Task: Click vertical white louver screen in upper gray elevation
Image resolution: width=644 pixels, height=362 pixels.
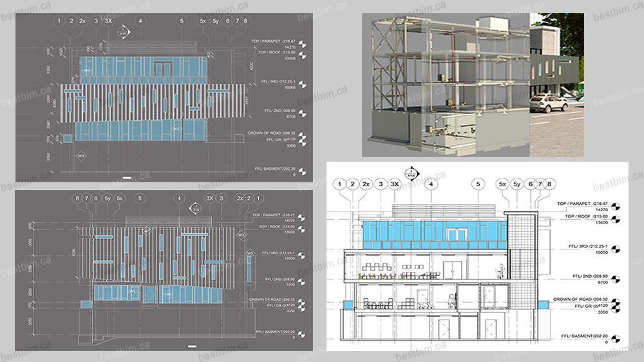Action: (x=153, y=102)
